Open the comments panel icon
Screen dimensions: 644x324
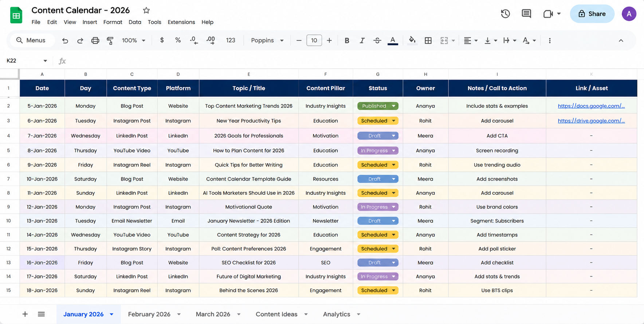(526, 14)
